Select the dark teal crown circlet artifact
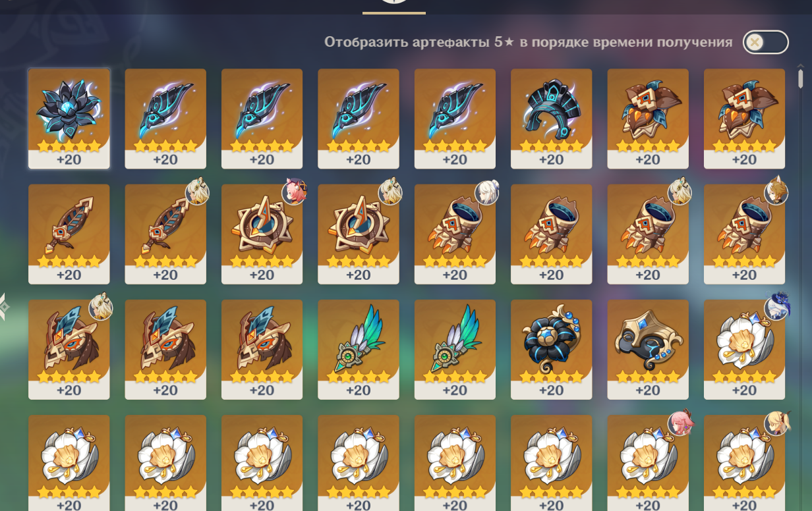This screenshot has width=812, height=511. 551,119
